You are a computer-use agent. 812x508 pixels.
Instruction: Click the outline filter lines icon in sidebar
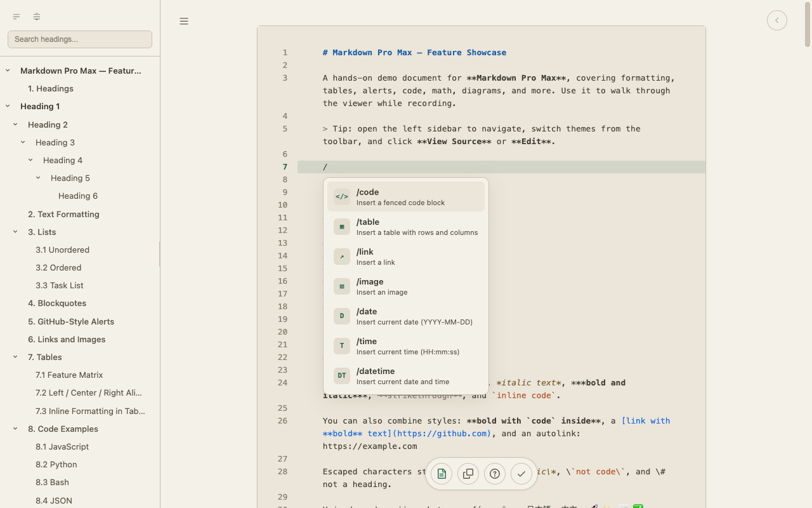point(16,17)
